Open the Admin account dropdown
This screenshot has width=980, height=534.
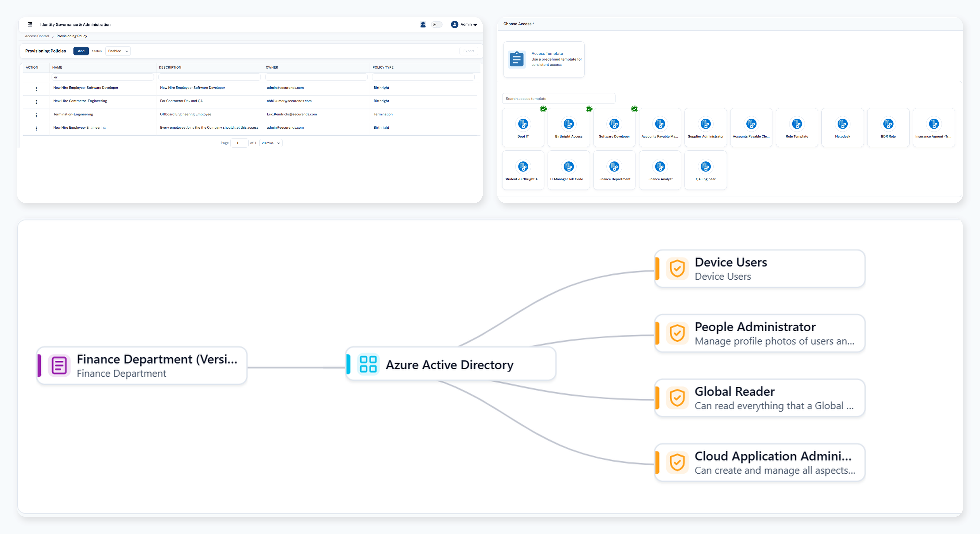pyautogui.click(x=464, y=24)
